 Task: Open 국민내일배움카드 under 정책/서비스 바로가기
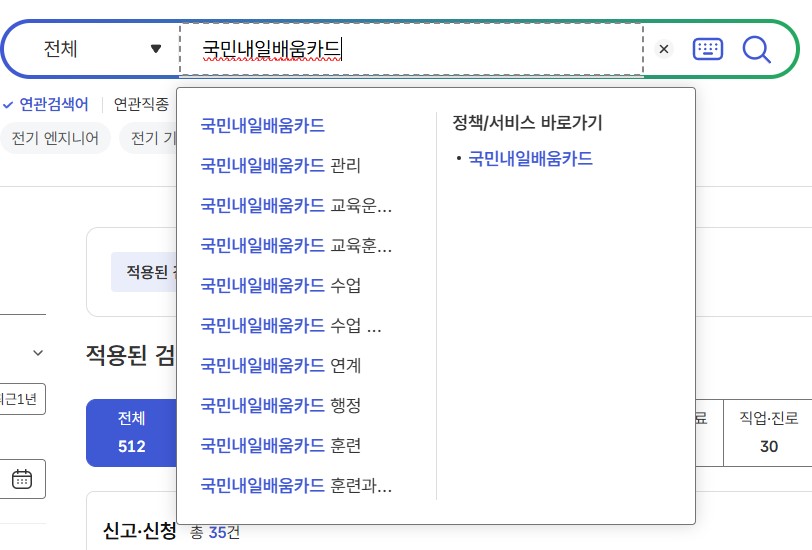530,158
